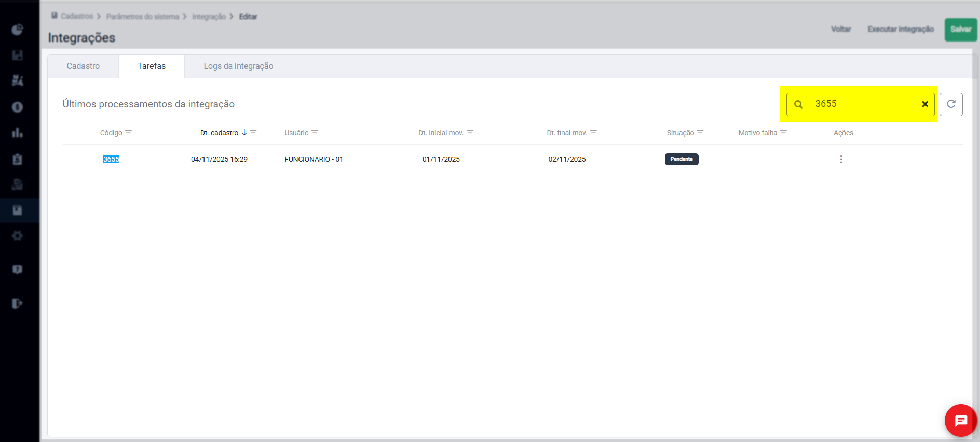Click the Editar breadcrumb item

248,17
